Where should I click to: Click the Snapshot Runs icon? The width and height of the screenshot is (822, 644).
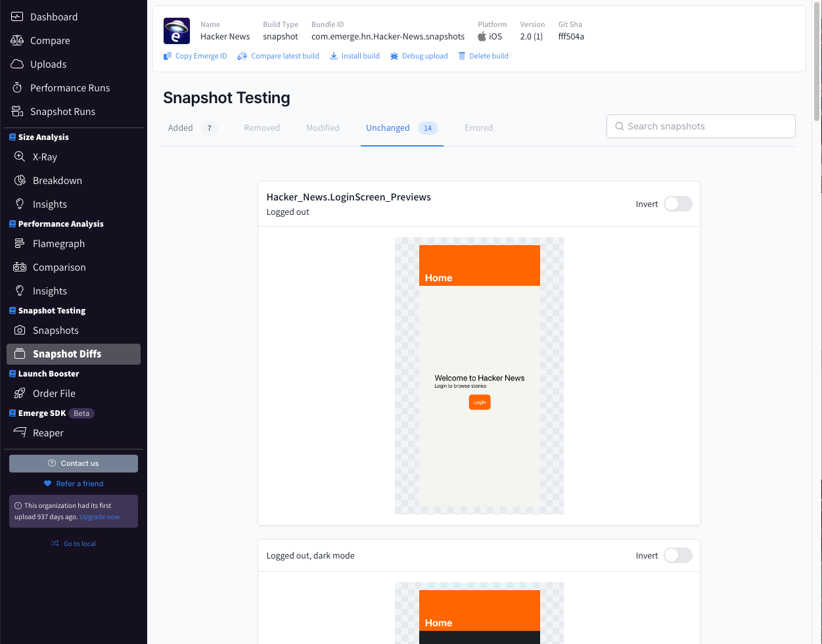coord(17,111)
